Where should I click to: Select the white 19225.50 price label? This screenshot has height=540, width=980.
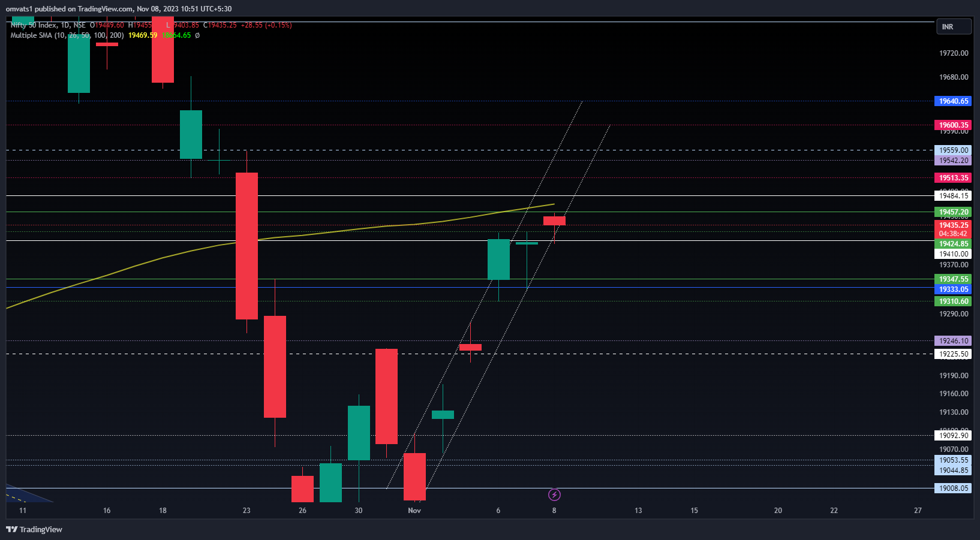click(953, 354)
